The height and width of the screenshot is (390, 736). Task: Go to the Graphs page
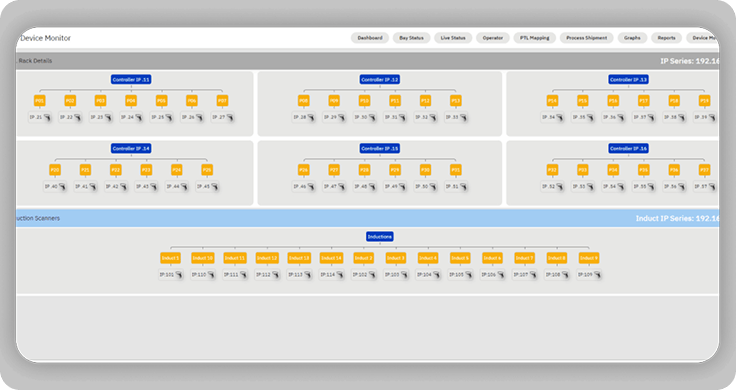[632, 38]
